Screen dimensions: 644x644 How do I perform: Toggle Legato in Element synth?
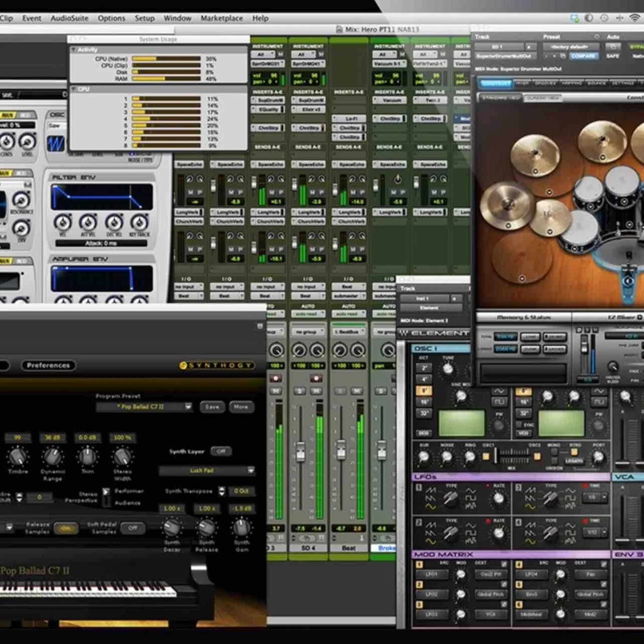click(x=574, y=460)
